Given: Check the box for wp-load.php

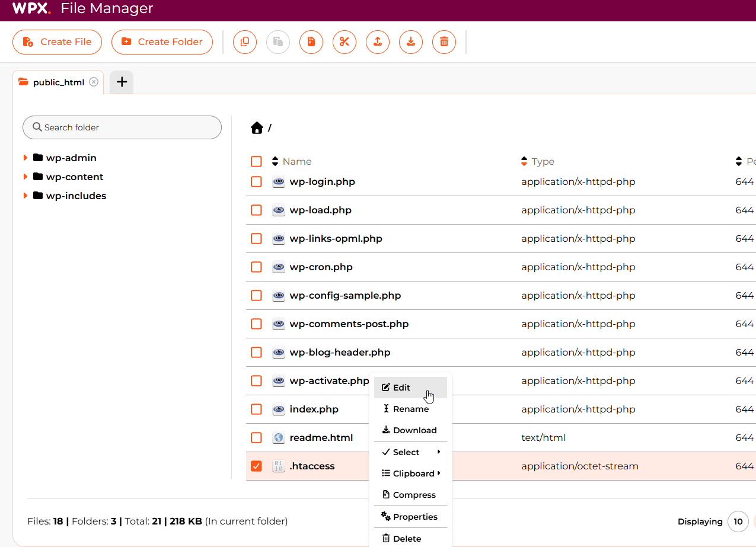Looking at the screenshot, I should pos(256,210).
